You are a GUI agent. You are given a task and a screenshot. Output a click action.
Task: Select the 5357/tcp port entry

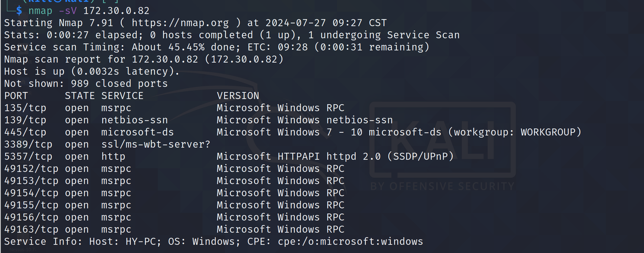[x=28, y=156]
